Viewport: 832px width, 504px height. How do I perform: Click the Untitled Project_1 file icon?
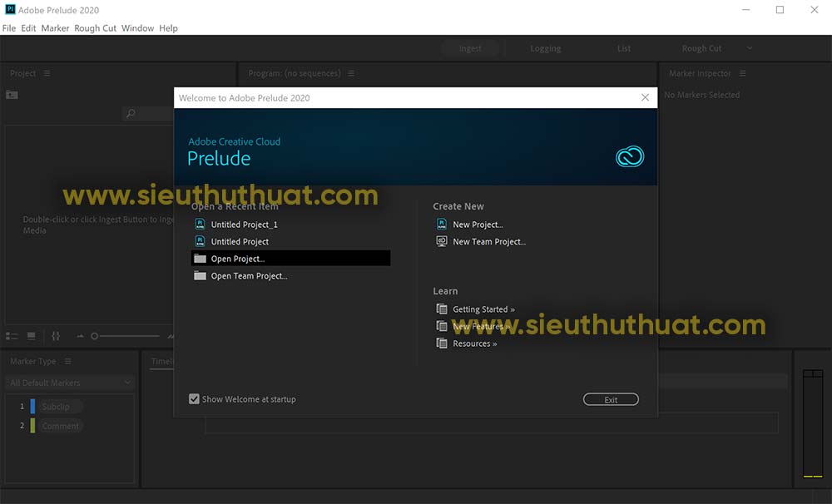[200, 224]
